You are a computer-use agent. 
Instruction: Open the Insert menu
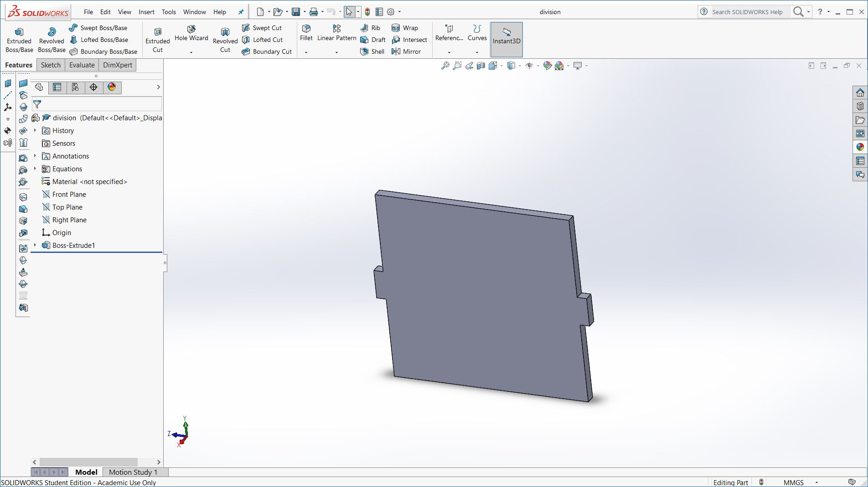tap(146, 12)
